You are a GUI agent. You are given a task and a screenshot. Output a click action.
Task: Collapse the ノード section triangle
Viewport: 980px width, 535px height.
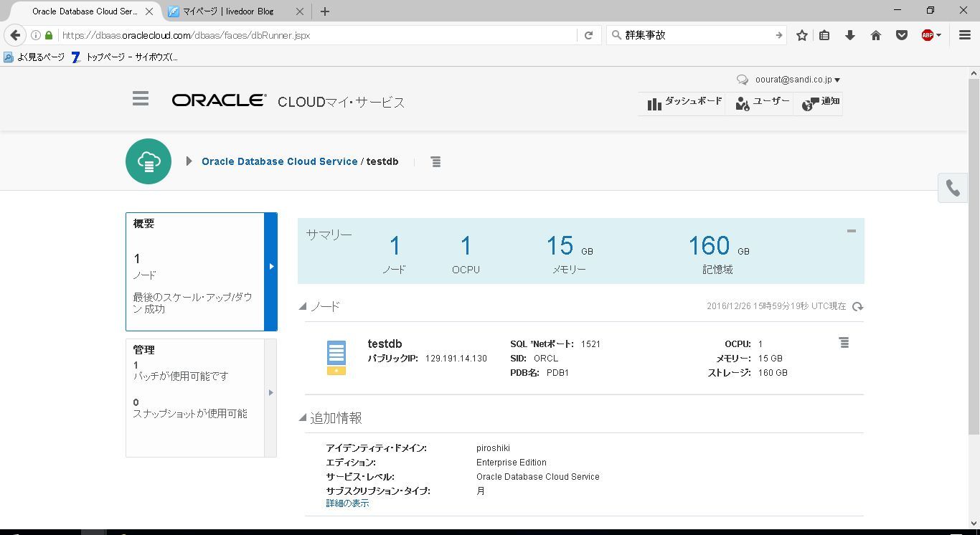303,307
